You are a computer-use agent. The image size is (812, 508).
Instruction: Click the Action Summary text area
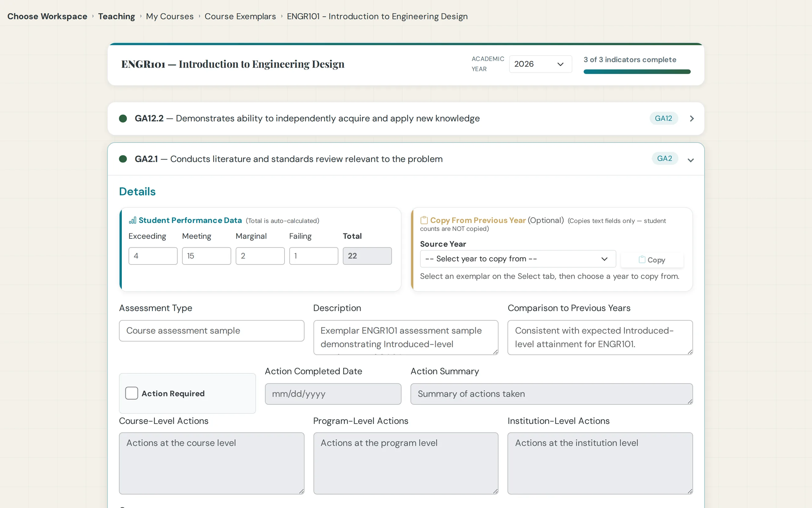click(552, 394)
